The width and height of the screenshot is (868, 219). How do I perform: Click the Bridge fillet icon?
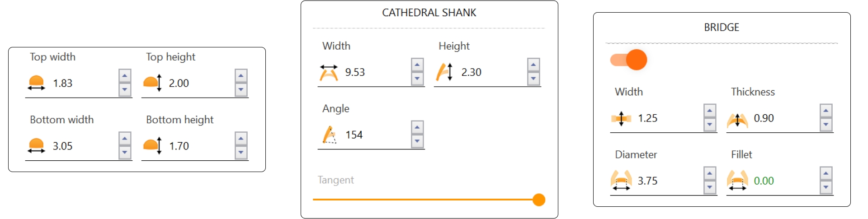pyautogui.click(x=737, y=181)
